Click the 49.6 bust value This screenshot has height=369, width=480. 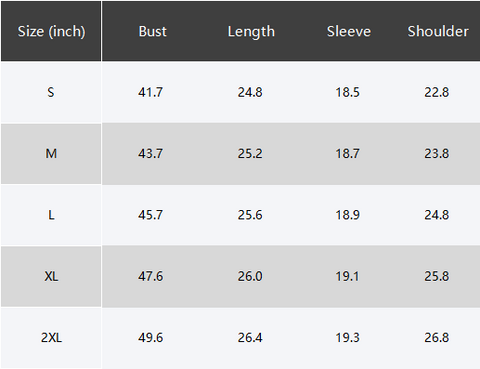click(x=150, y=338)
